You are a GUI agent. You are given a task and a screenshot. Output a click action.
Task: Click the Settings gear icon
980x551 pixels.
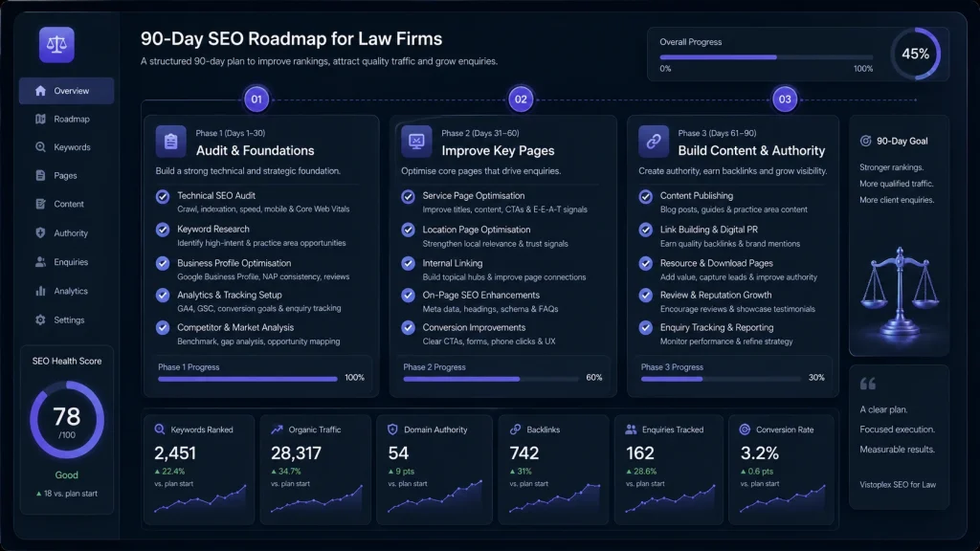[x=40, y=320]
